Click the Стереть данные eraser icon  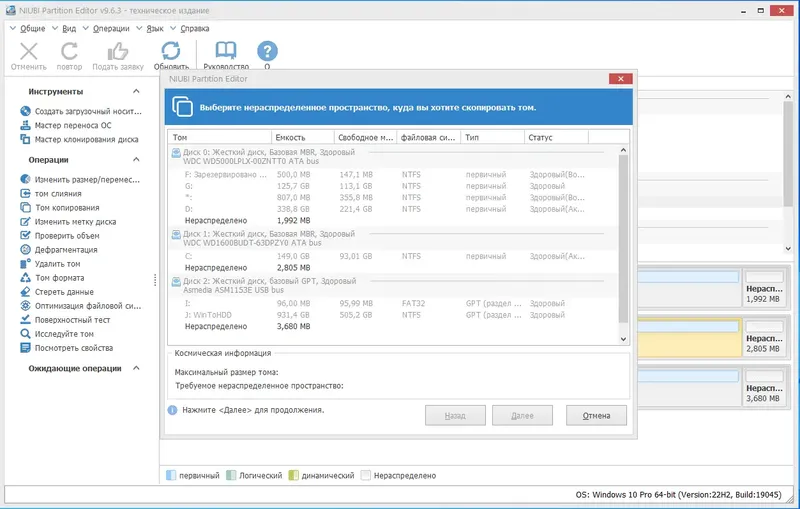(x=26, y=291)
